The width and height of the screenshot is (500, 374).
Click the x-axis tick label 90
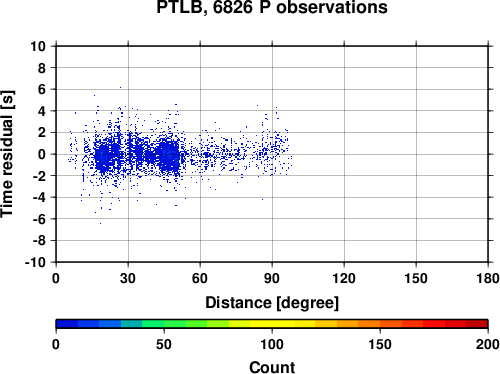pyautogui.click(x=272, y=278)
